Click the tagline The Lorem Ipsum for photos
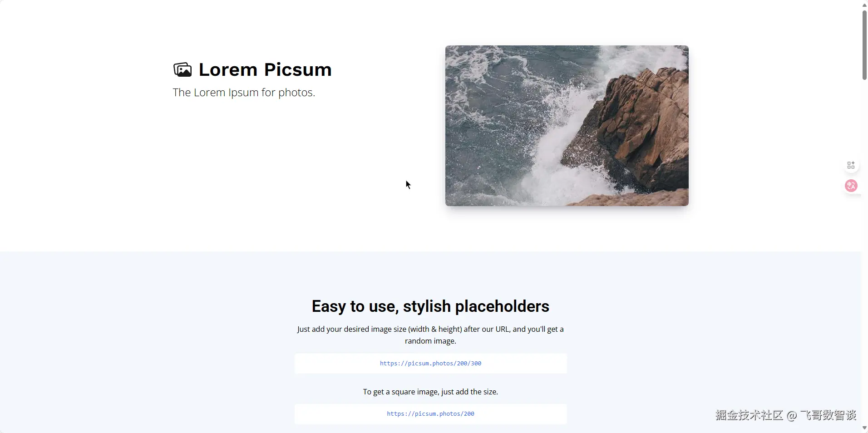Image resolution: width=868 pixels, height=433 pixels. pos(244,93)
